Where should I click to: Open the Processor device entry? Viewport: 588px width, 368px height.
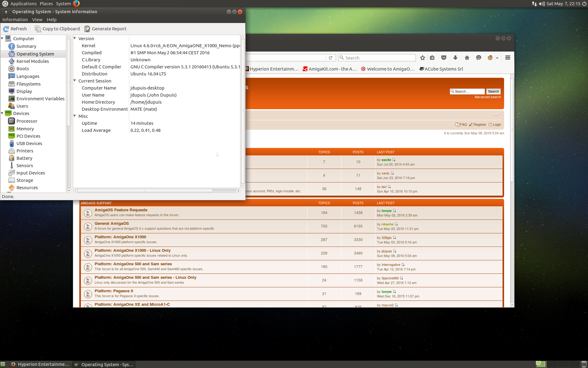27,121
